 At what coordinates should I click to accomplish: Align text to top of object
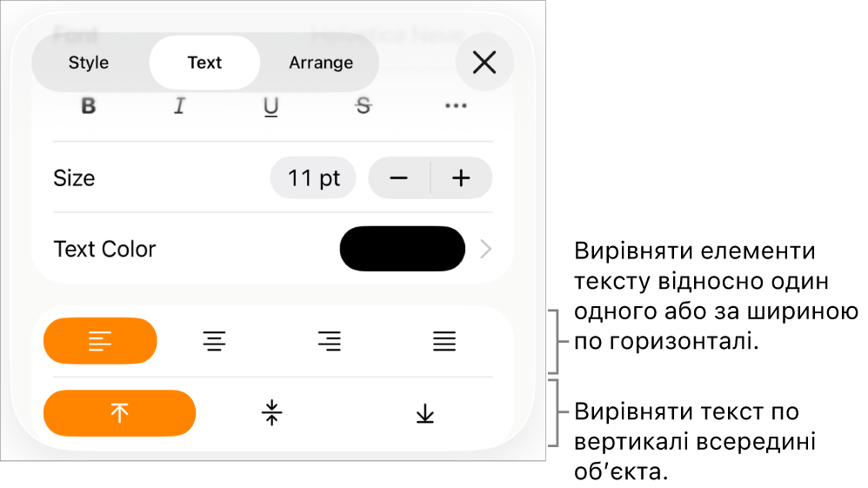pos(119,413)
